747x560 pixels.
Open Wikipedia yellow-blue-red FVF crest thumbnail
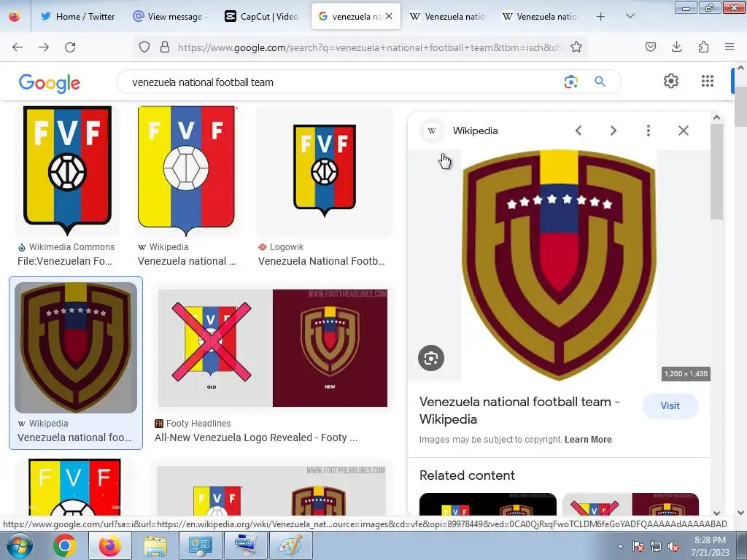coord(186,171)
